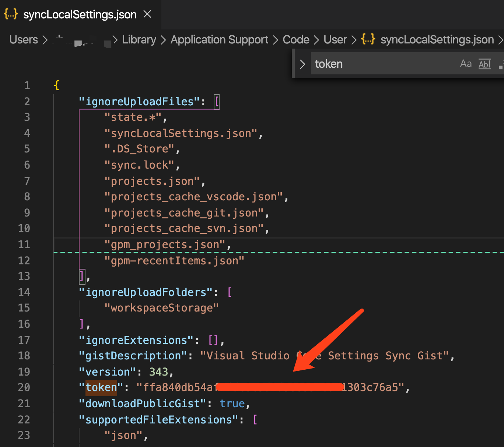Screen dimensions: 504x447
Task: Click the JSON file icon in tab
Action: [11, 14]
